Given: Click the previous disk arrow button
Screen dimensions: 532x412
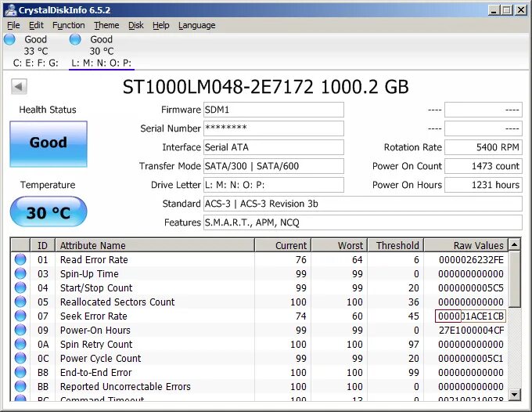Looking at the screenshot, I should 19,87.
